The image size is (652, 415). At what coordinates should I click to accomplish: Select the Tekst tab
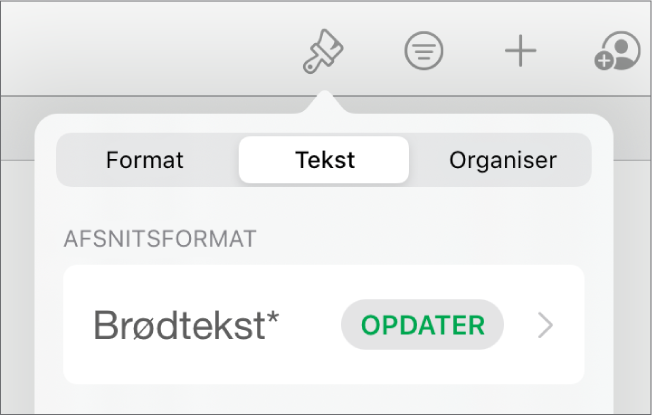coord(324,160)
